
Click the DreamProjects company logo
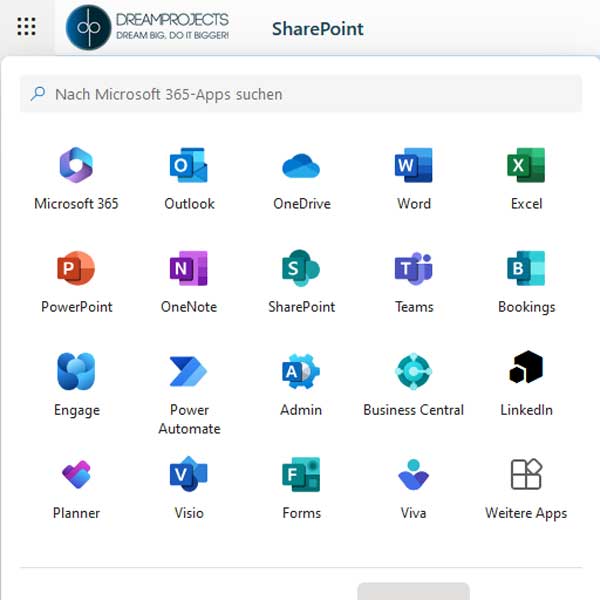click(147, 28)
